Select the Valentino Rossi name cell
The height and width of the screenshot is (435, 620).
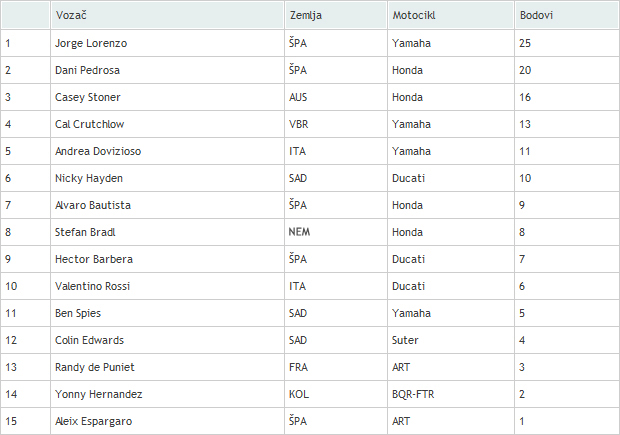tap(167, 286)
